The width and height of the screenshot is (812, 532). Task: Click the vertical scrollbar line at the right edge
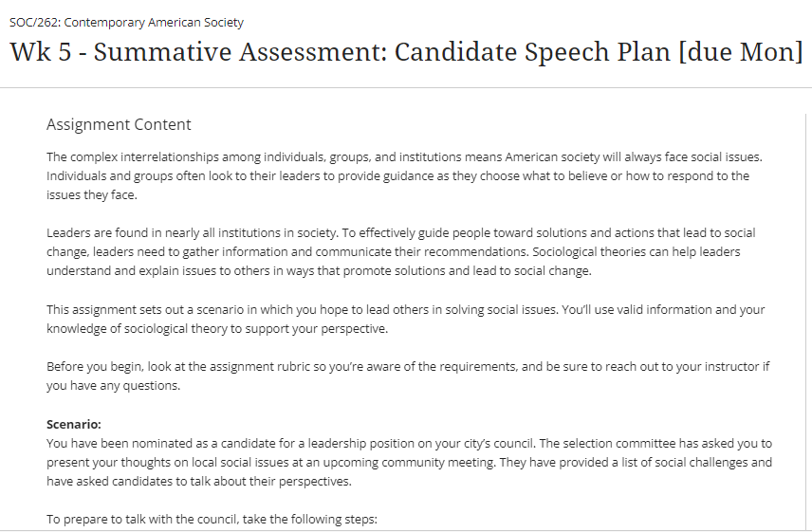point(804,313)
